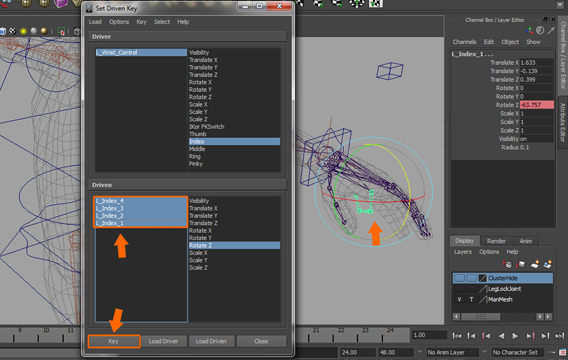The width and height of the screenshot is (568, 360).
Task: Open Help menu in Set Driven Key
Action: point(183,22)
